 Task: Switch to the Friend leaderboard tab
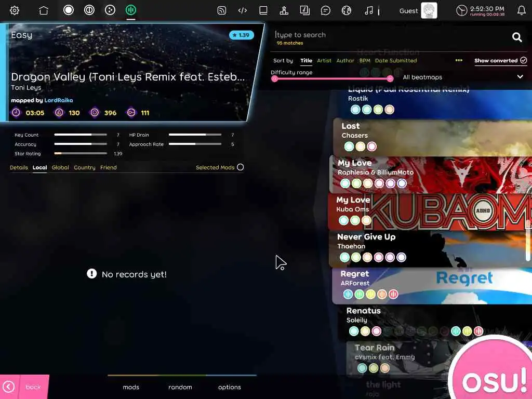pos(108,167)
